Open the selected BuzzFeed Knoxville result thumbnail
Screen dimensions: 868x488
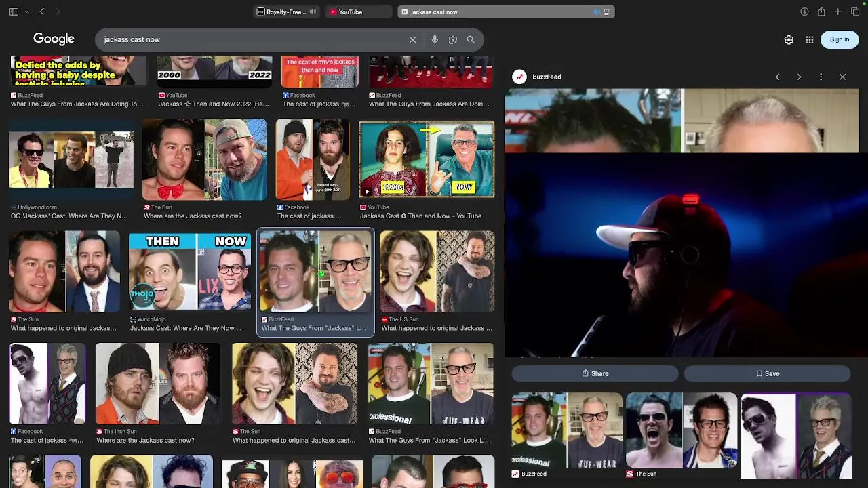[315, 272]
